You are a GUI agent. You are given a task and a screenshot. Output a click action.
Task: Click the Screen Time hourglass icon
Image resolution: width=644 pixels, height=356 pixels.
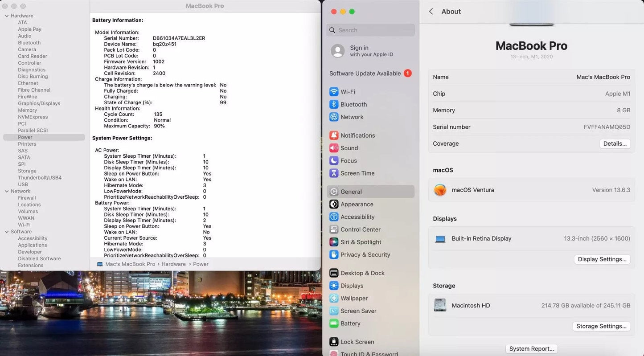334,173
